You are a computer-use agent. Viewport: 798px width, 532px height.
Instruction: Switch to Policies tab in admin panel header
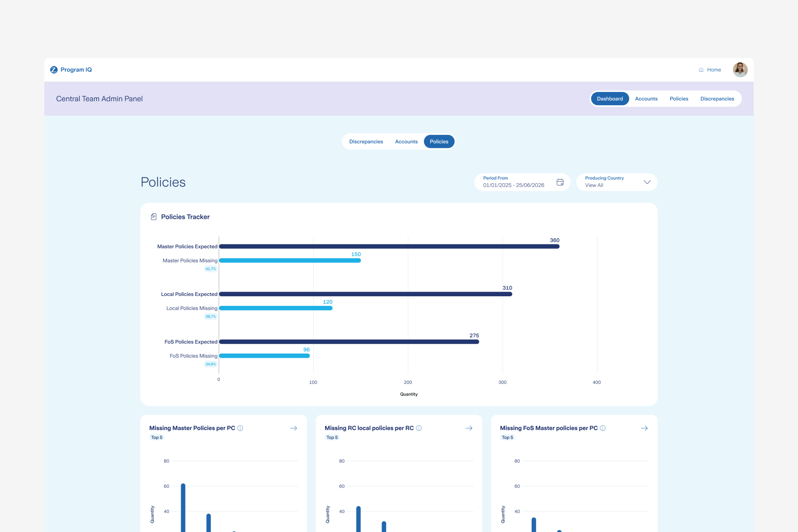679,99
